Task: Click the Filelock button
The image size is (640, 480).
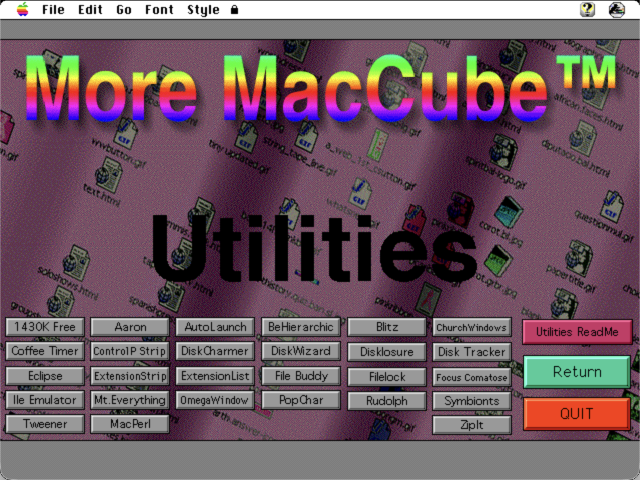Action: click(x=387, y=377)
